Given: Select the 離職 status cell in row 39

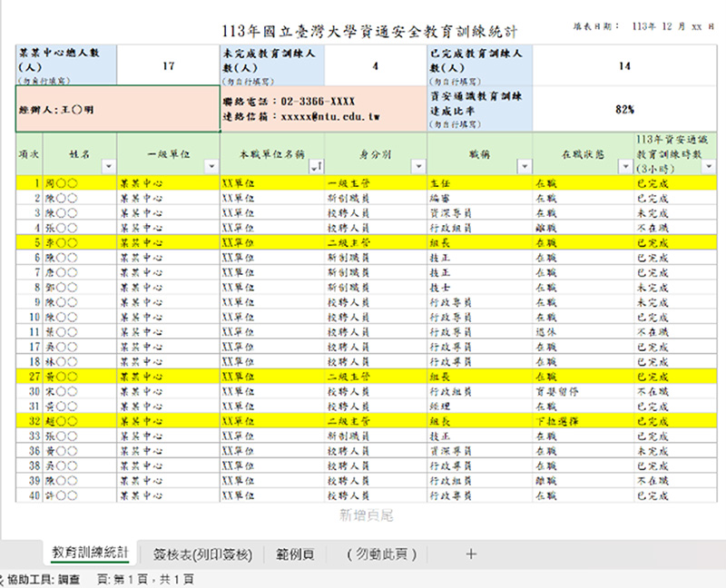Looking at the screenshot, I should [583, 481].
